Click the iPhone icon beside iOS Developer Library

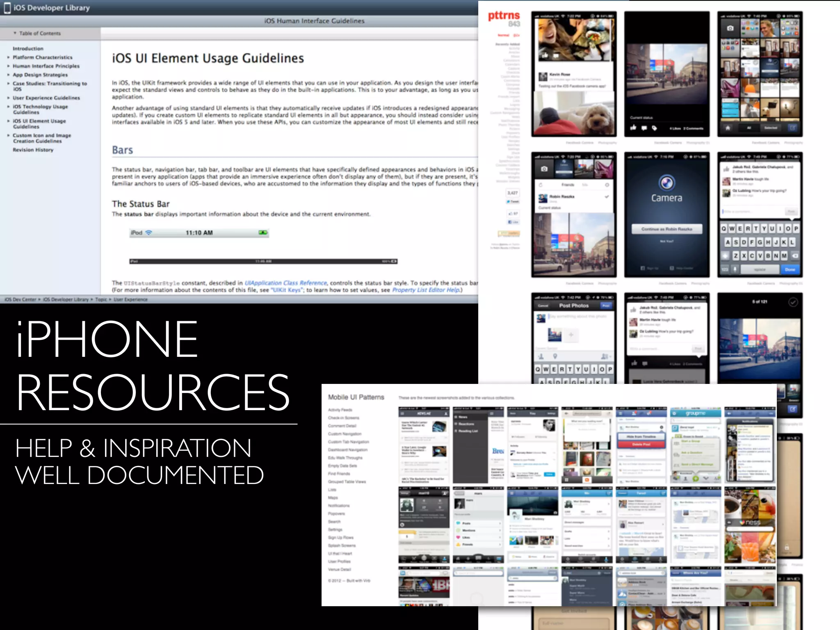[x=7, y=8]
